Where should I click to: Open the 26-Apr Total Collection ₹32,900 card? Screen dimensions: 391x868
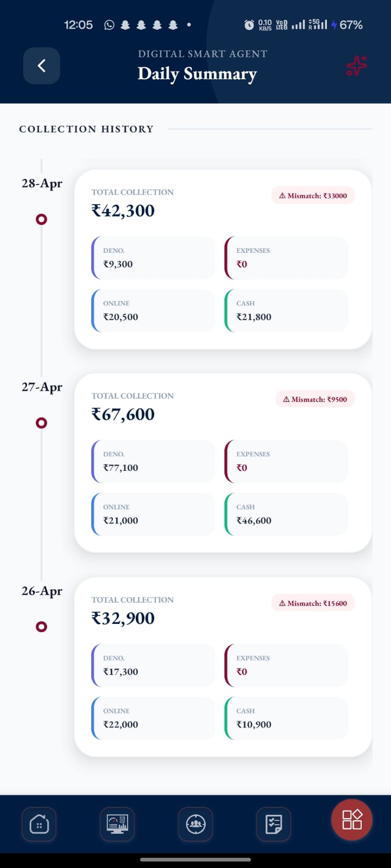coord(223,667)
